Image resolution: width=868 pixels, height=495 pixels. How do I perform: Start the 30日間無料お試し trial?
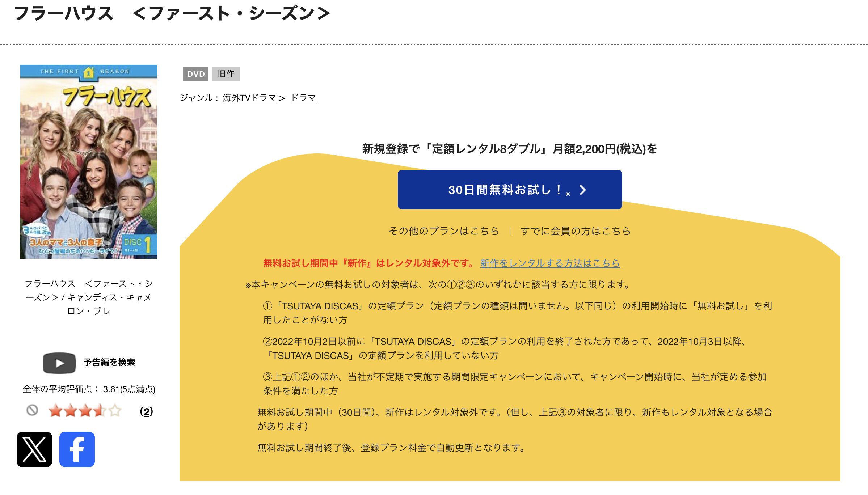coord(510,190)
